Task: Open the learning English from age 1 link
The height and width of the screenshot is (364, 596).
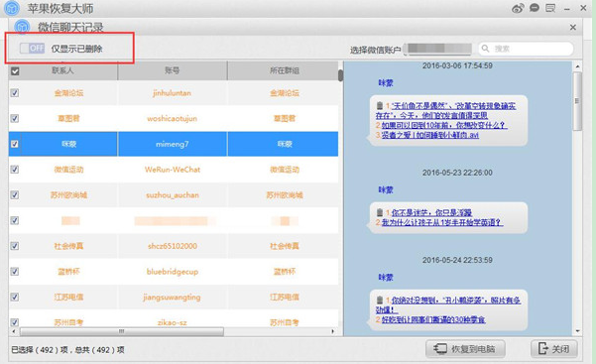Action: coord(442,222)
